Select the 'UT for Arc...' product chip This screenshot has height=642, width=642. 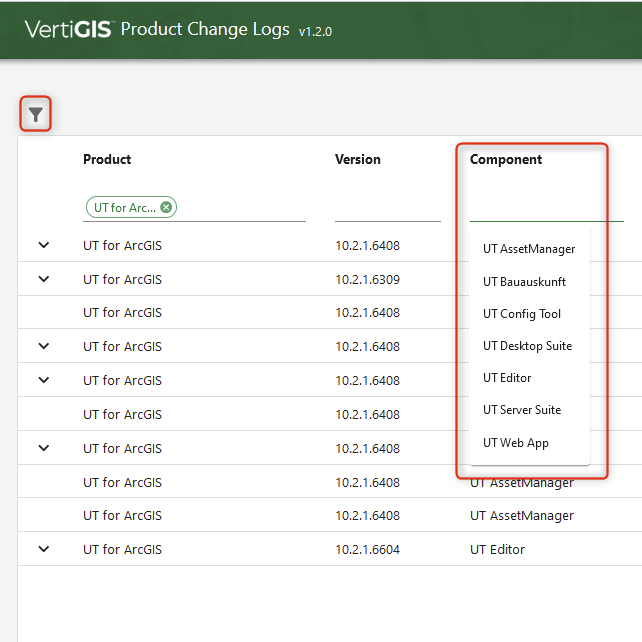point(131,207)
